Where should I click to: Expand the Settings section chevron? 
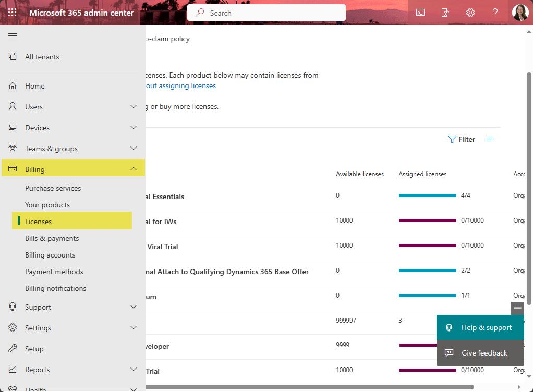click(134, 327)
